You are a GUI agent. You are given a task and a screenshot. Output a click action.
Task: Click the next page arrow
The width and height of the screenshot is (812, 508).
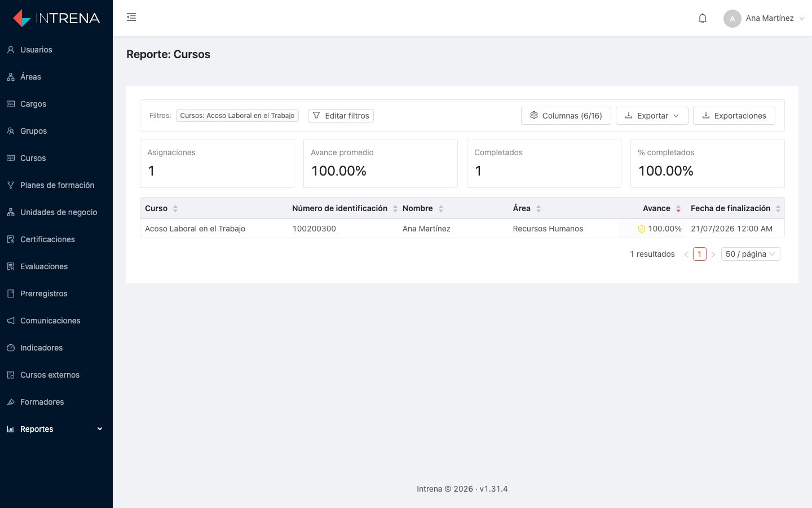pyautogui.click(x=713, y=255)
